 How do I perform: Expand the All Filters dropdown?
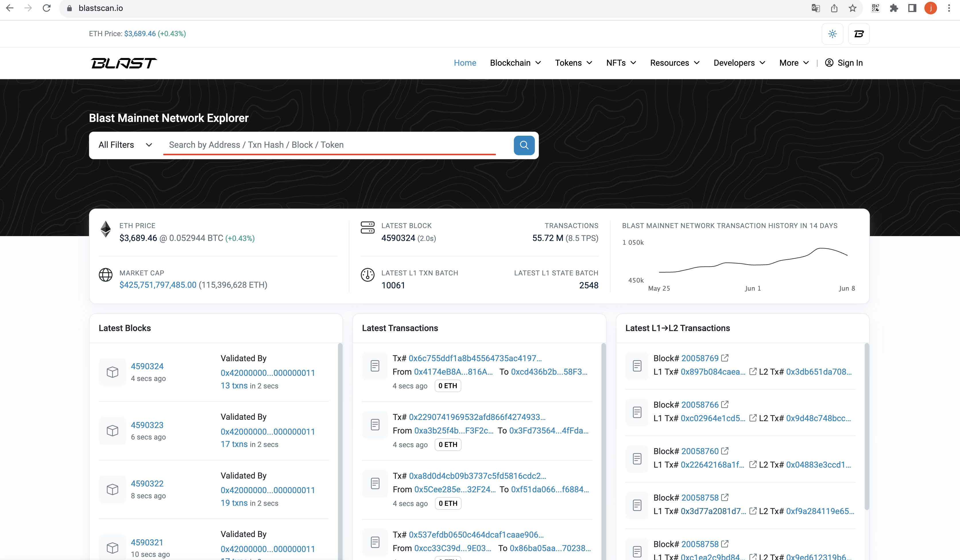(125, 145)
